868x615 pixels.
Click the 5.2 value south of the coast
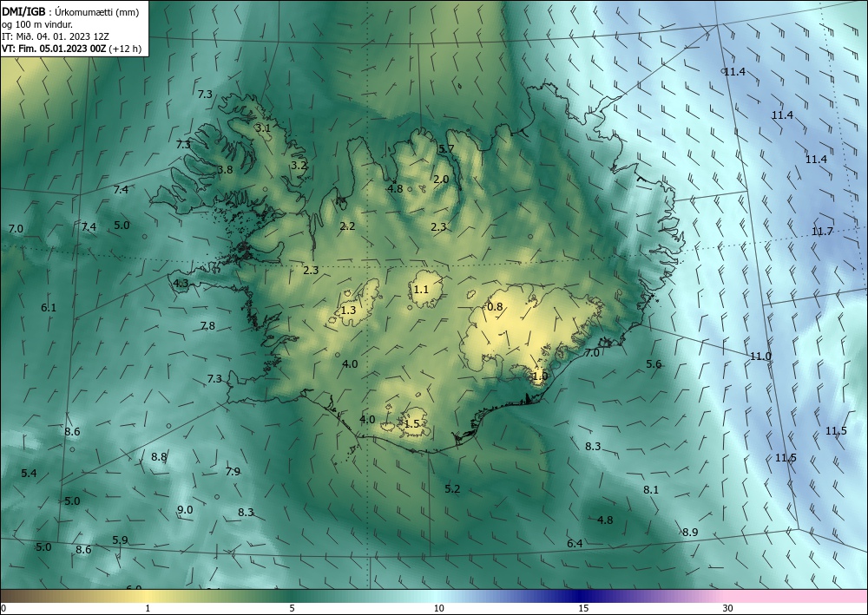[x=452, y=489]
